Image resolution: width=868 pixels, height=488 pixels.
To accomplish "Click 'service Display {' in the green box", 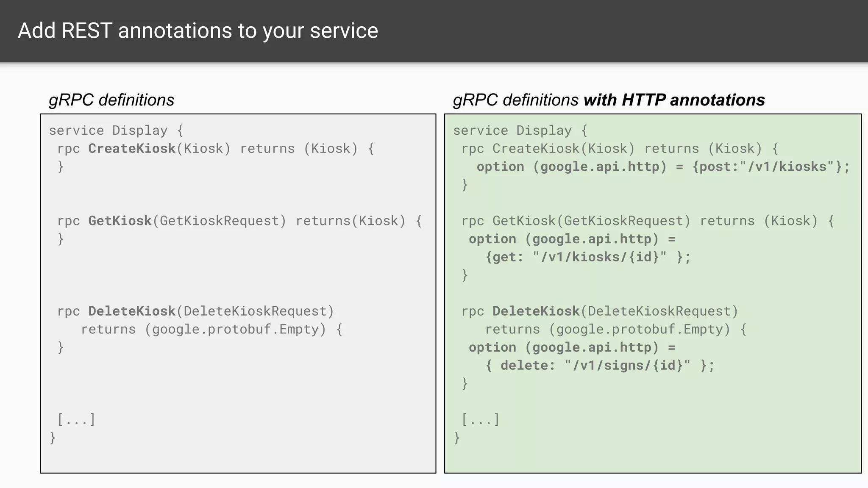I will 520,130.
